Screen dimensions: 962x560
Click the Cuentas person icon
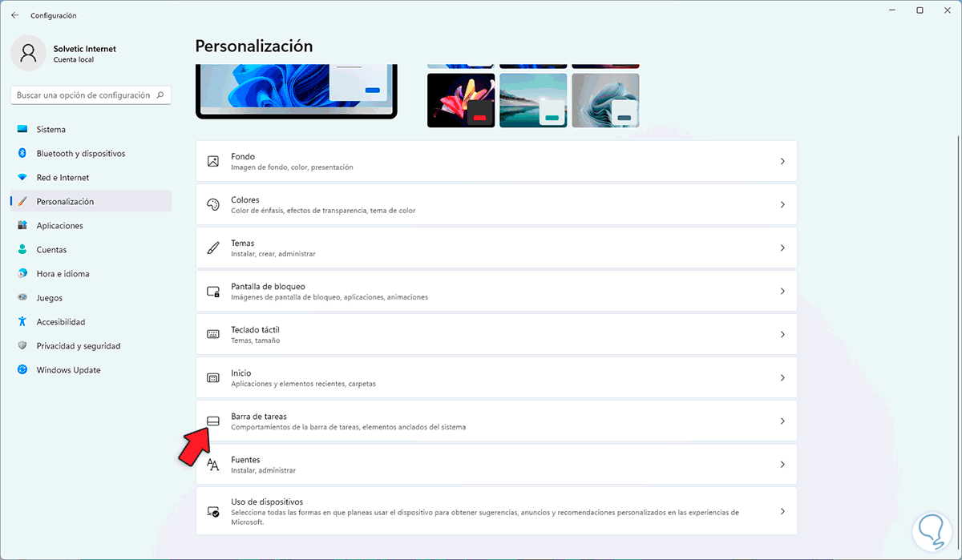(22, 250)
